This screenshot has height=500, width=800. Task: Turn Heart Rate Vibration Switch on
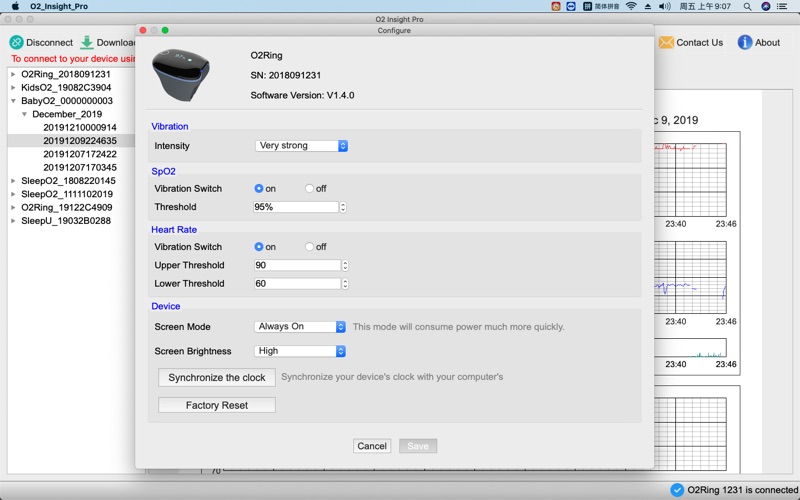259,246
